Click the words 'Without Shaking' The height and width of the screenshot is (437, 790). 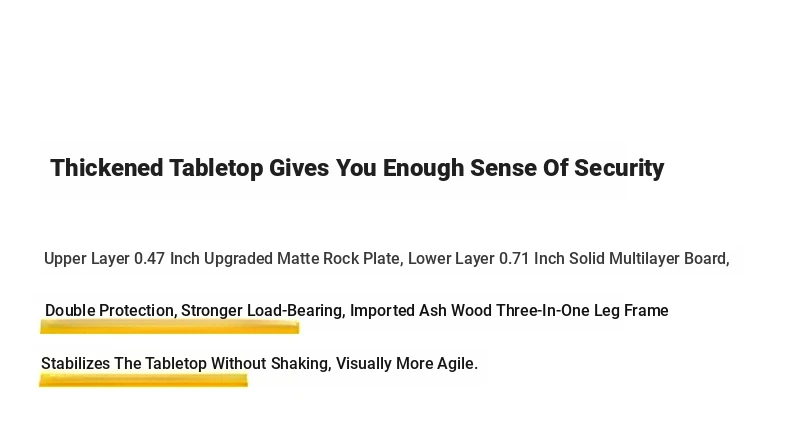pos(270,363)
